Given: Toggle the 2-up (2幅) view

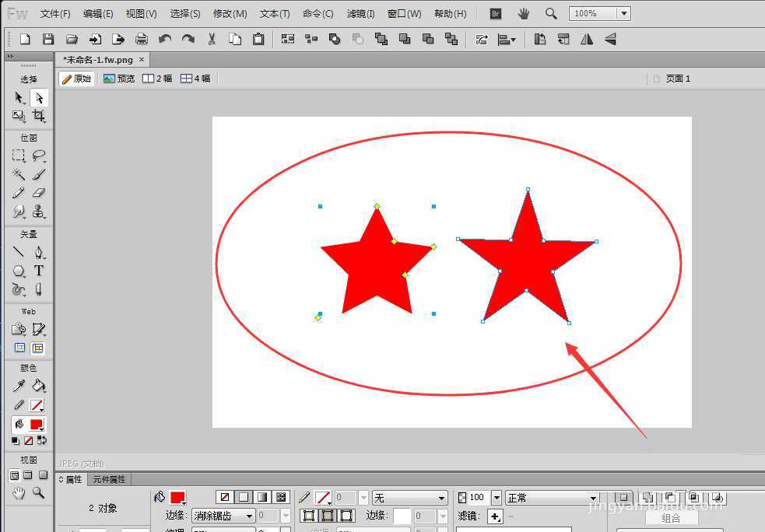Looking at the screenshot, I should click(157, 79).
